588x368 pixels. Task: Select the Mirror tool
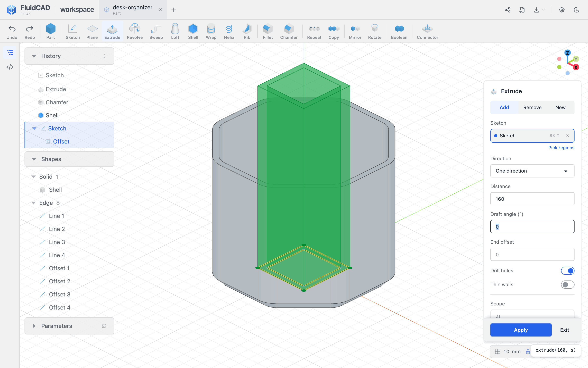coord(355,31)
